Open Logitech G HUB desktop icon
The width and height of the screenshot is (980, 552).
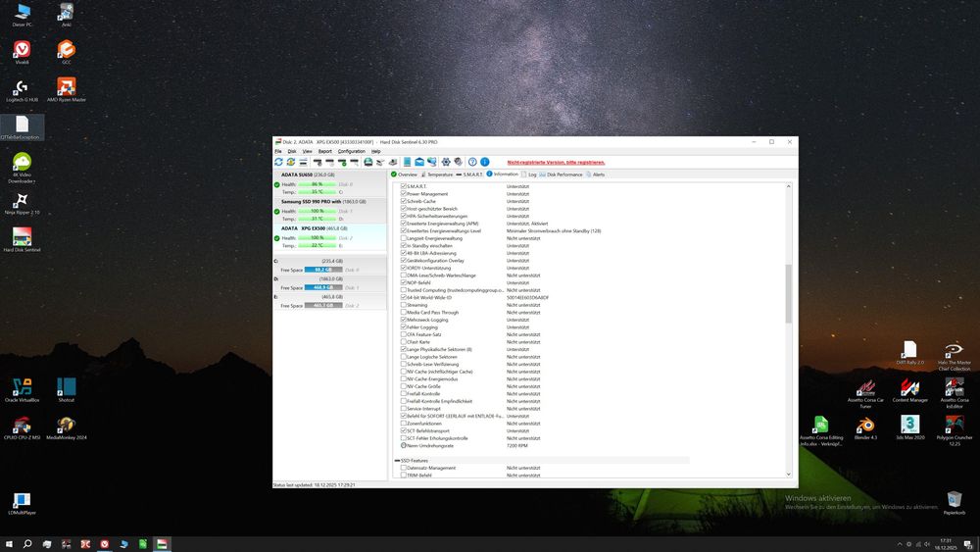(22, 90)
